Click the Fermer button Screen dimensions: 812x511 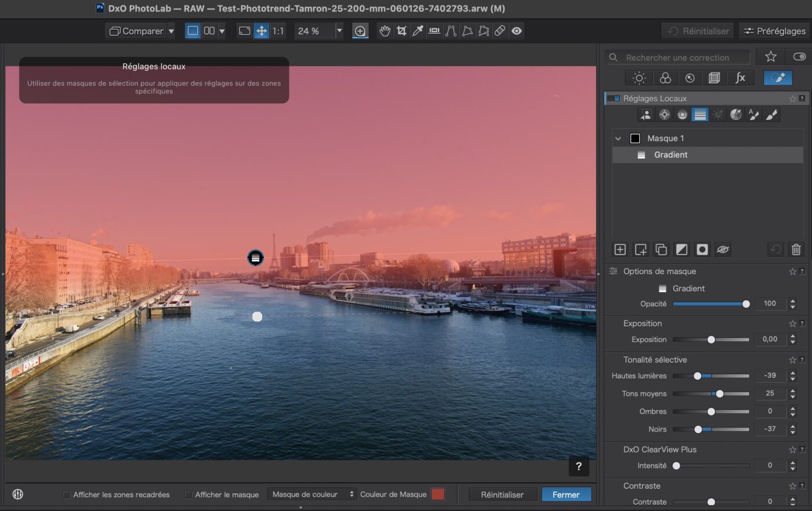point(566,494)
